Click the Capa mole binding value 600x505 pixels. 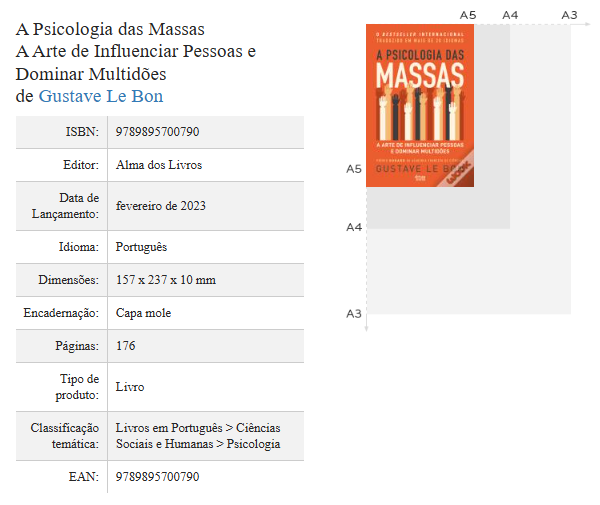click(143, 313)
